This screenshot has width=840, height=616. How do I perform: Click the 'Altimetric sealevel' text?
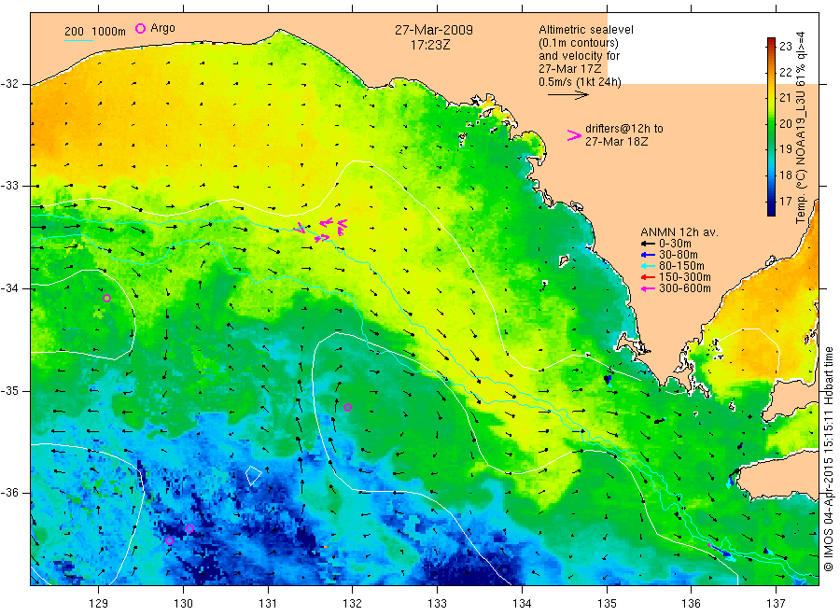click(x=586, y=30)
